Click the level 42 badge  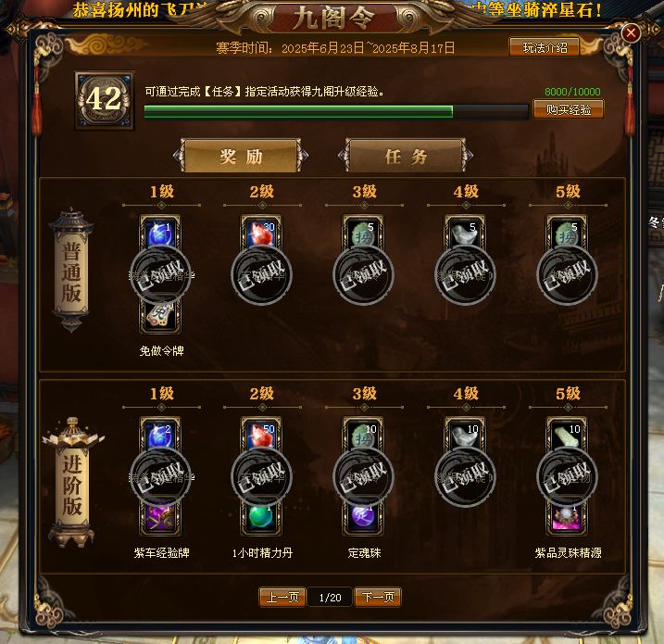pyautogui.click(x=104, y=100)
